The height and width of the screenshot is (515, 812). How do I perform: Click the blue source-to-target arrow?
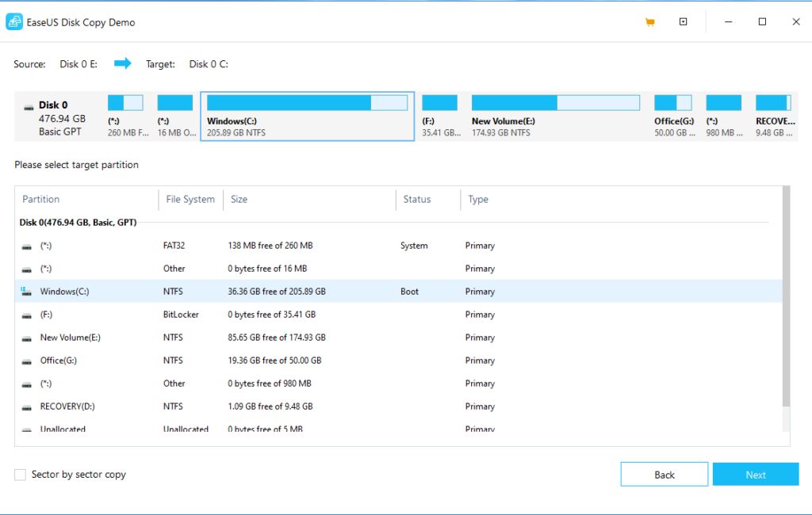point(123,63)
